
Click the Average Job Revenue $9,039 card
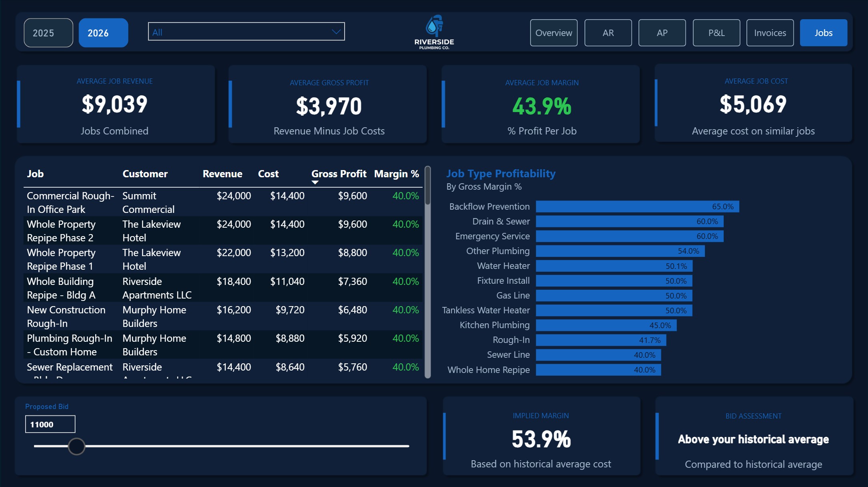coord(116,104)
